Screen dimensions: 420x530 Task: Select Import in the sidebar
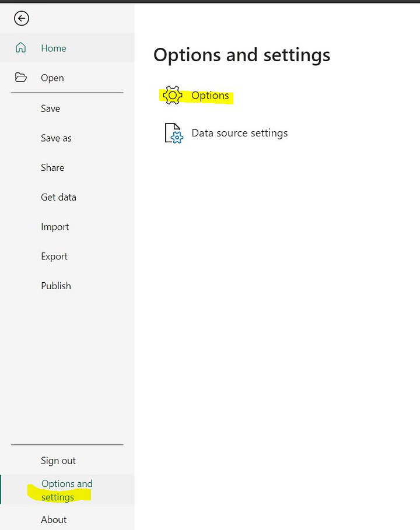point(67,227)
